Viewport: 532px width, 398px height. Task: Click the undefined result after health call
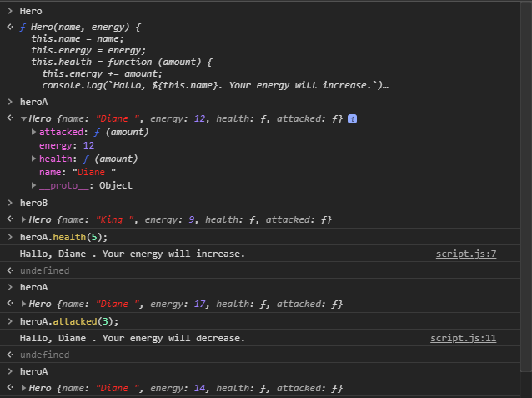click(x=44, y=270)
